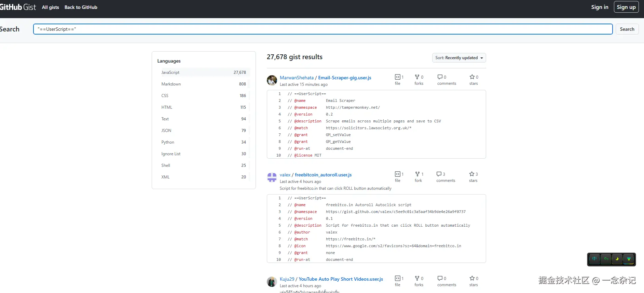Screen dimensions: 644x293
Task: Click '@author valex' code line
Action: tap(312, 232)
